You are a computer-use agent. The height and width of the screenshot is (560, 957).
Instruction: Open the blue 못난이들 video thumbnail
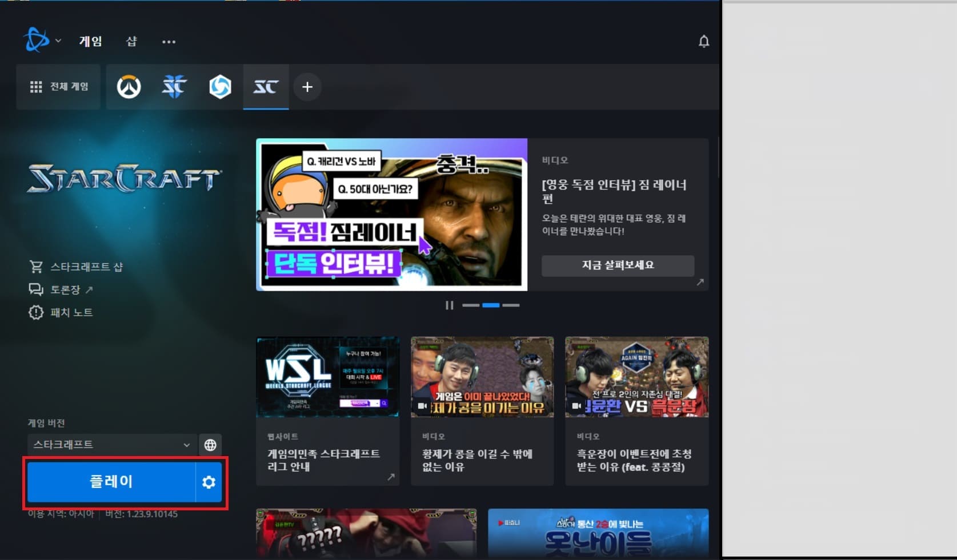pyautogui.click(x=598, y=534)
